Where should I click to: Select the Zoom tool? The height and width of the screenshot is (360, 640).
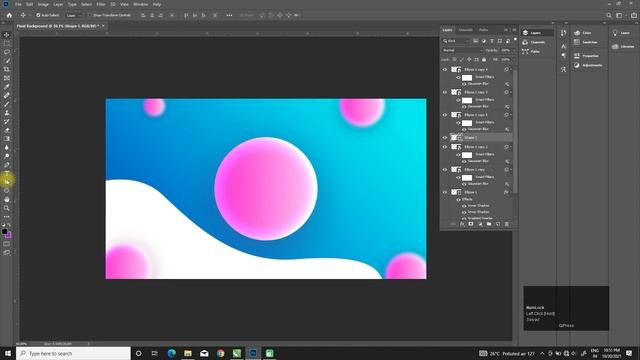tap(7, 208)
